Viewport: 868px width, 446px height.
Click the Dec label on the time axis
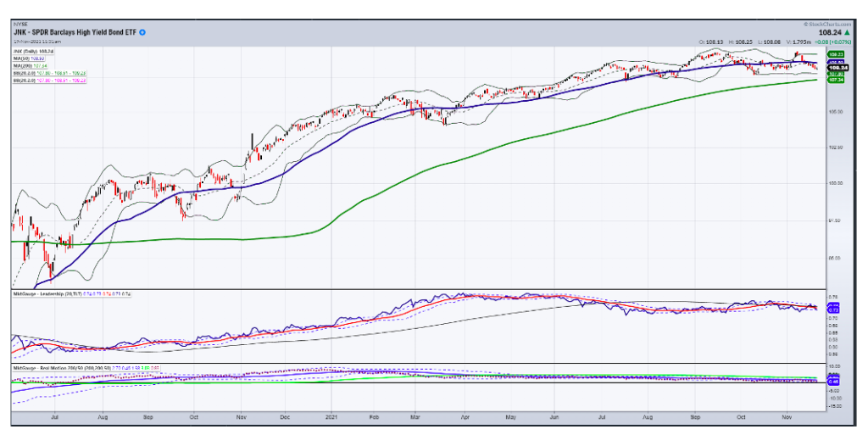click(x=284, y=416)
